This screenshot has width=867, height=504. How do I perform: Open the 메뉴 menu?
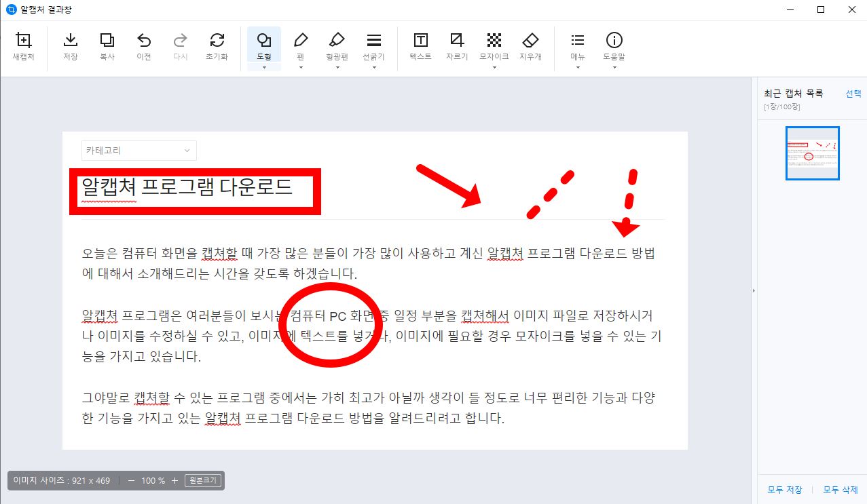coord(576,46)
